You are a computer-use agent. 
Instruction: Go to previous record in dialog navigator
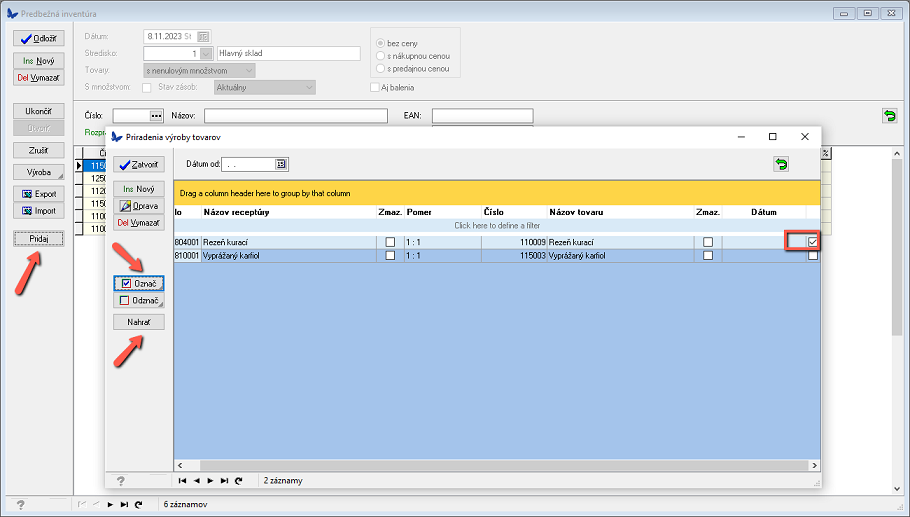click(196, 480)
